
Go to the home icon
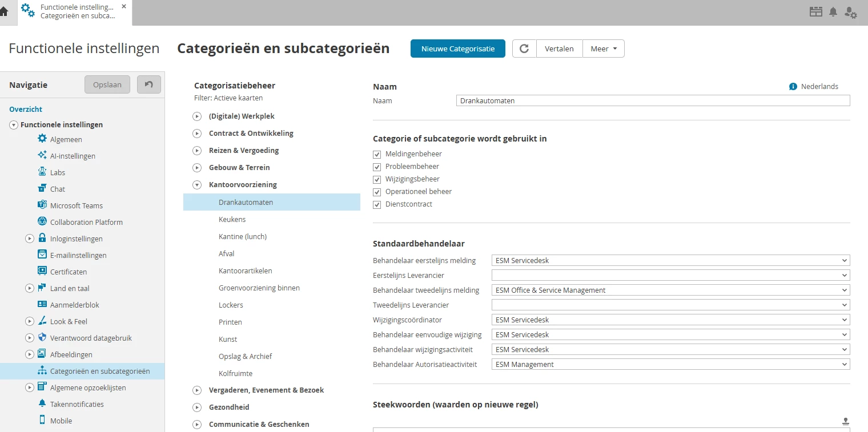[x=4, y=11]
